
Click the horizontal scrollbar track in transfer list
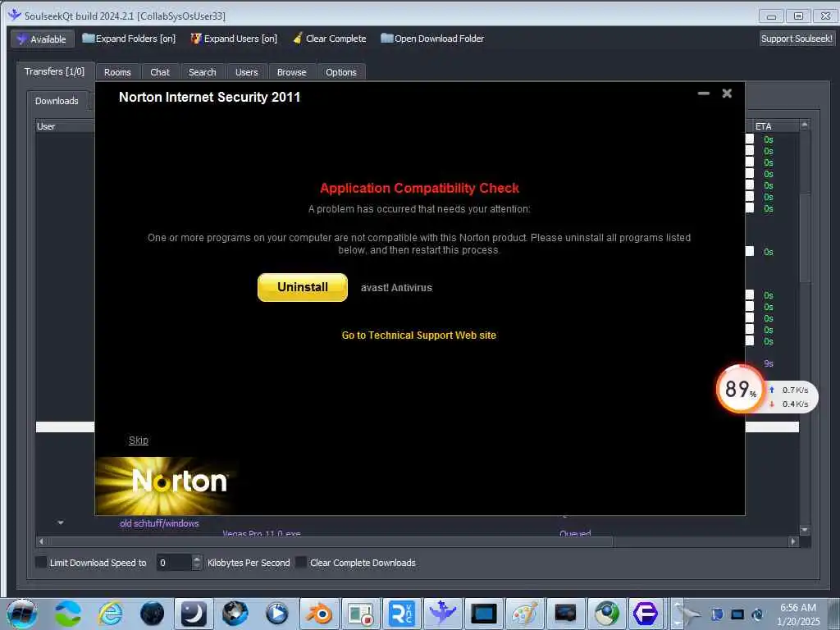[x=701, y=541]
